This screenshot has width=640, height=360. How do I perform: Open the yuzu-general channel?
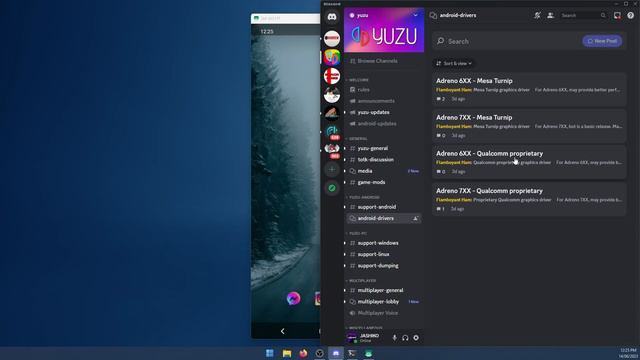(x=384, y=148)
